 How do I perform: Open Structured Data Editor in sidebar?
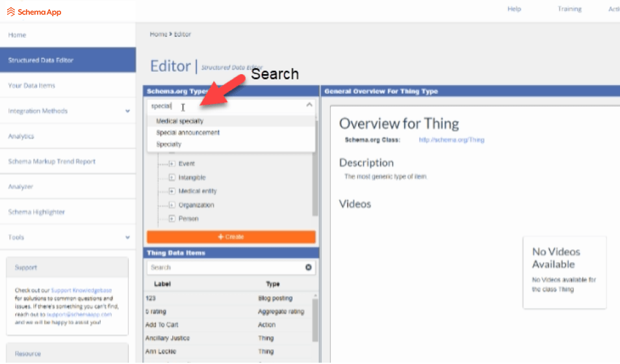click(68, 60)
